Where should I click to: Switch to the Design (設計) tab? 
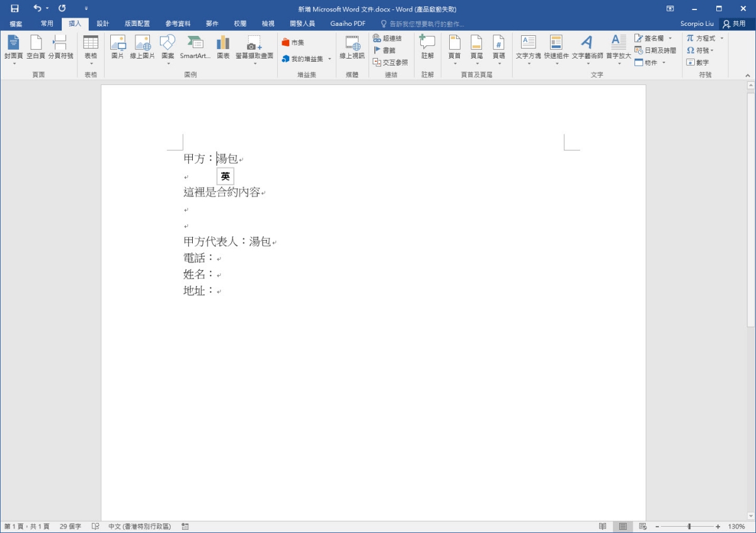[x=103, y=23]
